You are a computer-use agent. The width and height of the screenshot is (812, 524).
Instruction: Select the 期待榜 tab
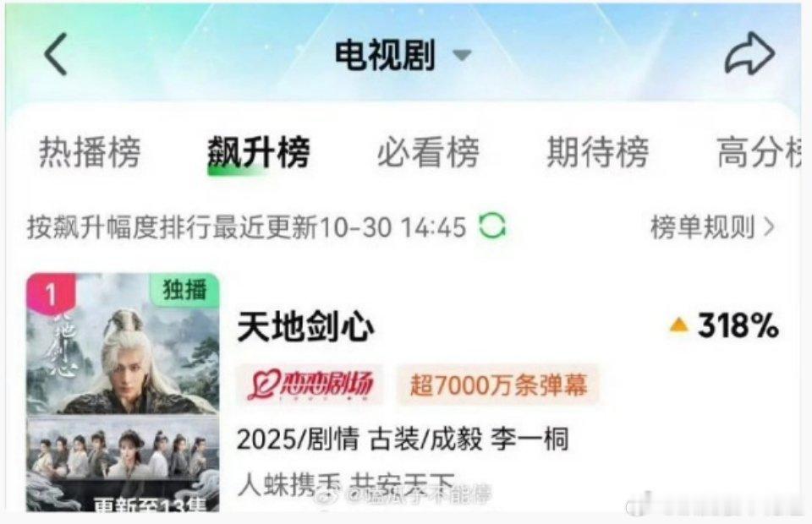click(598, 152)
